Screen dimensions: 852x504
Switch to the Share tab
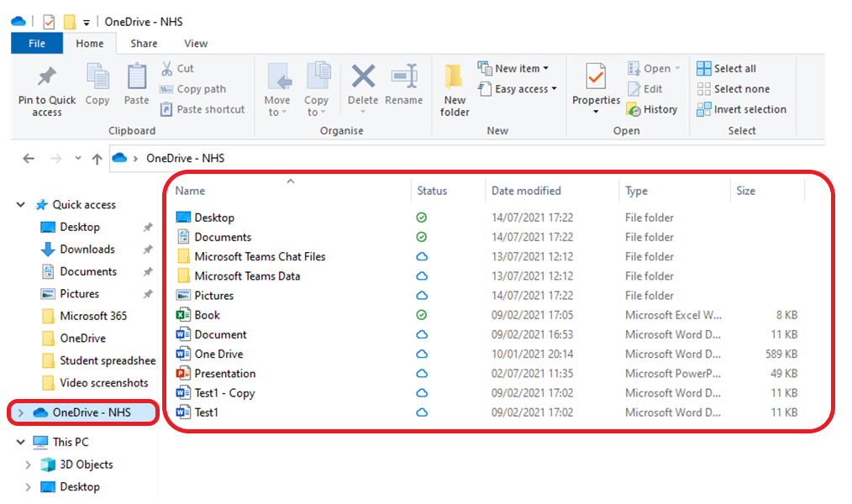click(x=144, y=44)
